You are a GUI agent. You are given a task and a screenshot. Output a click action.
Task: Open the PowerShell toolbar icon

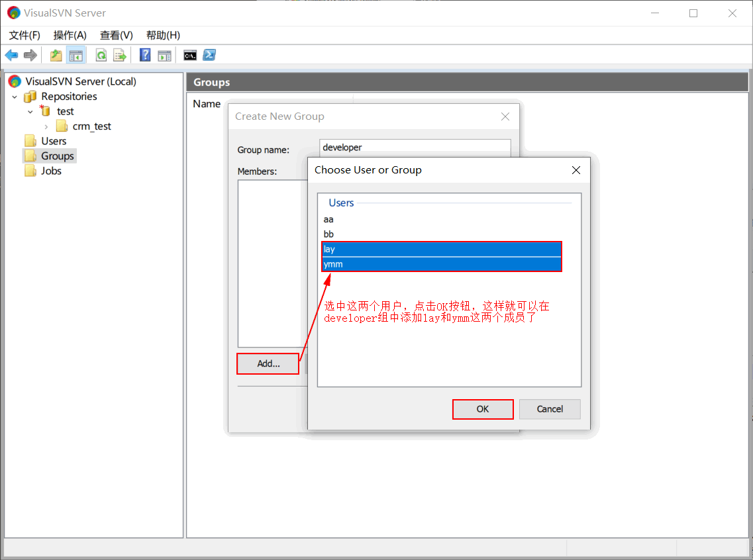point(209,55)
